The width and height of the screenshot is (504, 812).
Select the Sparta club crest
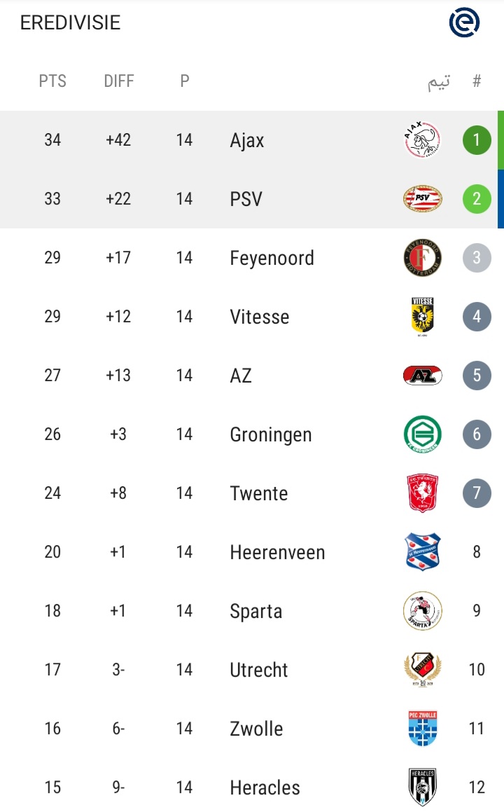(422, 610)
